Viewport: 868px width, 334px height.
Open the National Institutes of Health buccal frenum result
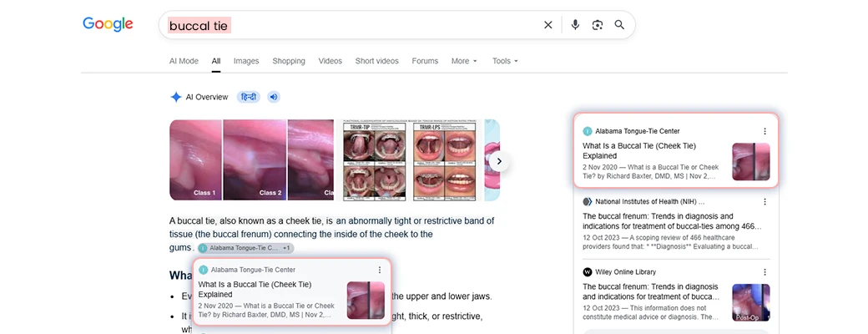(674, 221)
